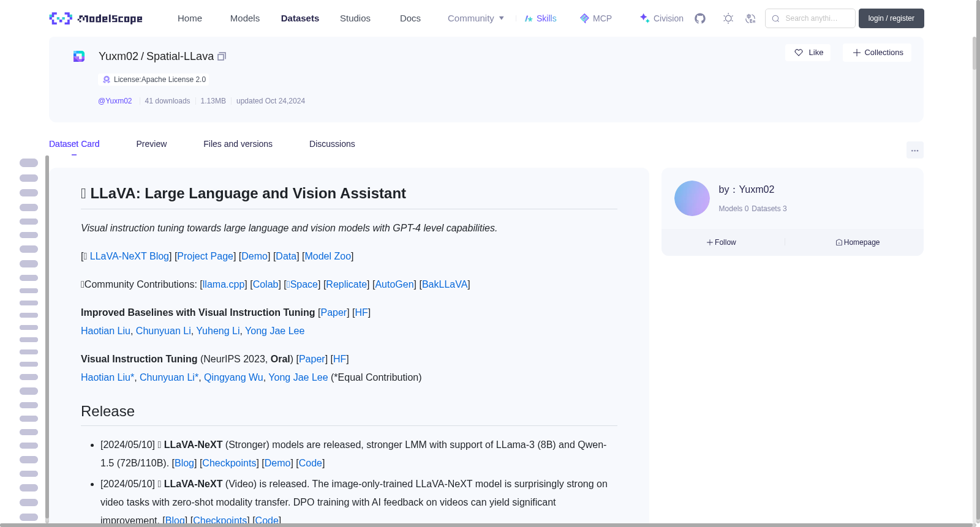The image size is (980, 527).
Task: Open the Project Page link
Action: coord(205,256)
